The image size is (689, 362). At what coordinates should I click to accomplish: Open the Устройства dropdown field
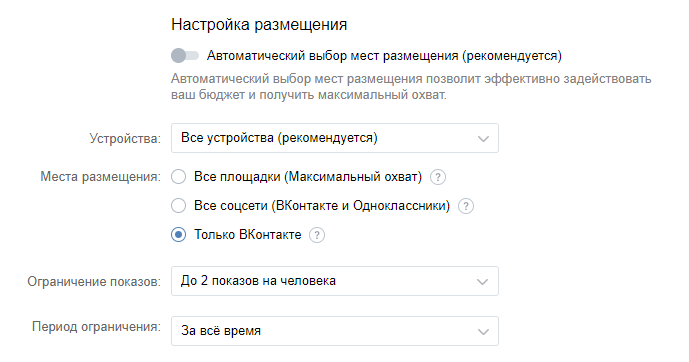335,138
